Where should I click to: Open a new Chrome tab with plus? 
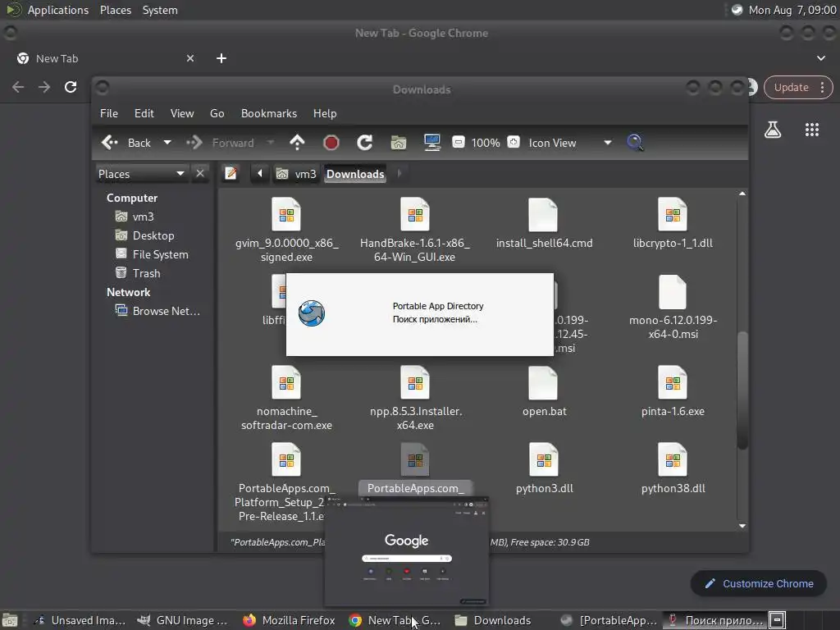pyautogui.click(x=221, y=58)
